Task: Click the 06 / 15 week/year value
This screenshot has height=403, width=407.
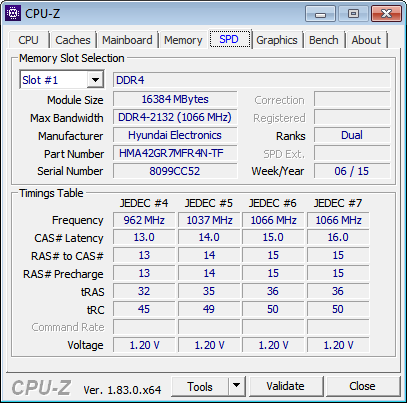Action: 352,171
